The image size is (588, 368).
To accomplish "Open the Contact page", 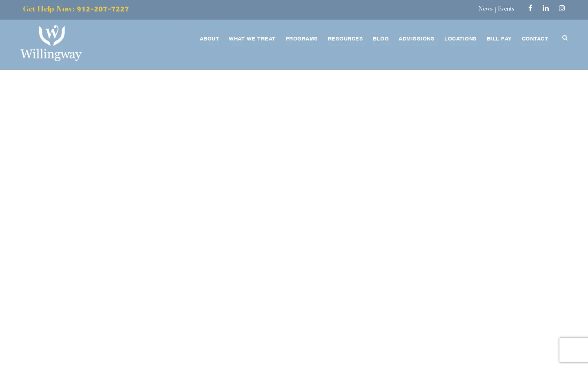I will [x=535, y=39].
